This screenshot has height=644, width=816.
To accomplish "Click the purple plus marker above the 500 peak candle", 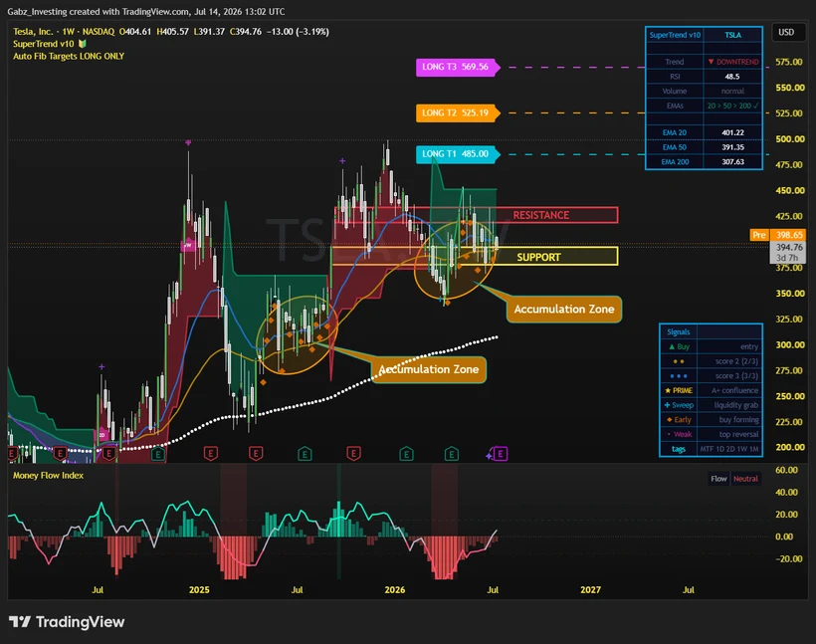I will (188, 142).
